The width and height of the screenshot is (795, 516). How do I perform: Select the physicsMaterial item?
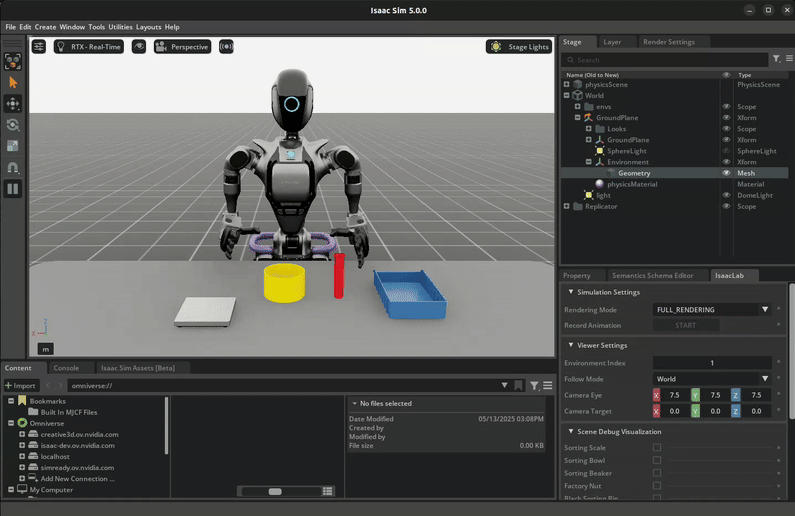(x=632, y=185)
